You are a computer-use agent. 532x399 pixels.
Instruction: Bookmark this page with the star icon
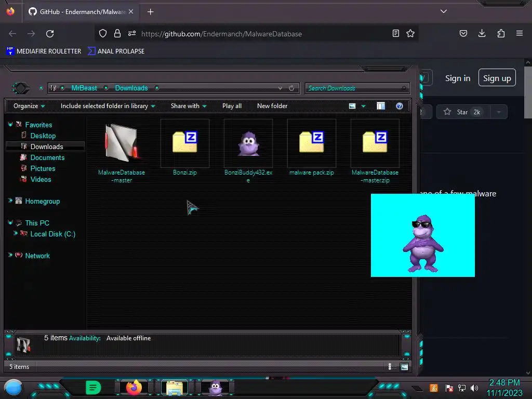[410, 33]
